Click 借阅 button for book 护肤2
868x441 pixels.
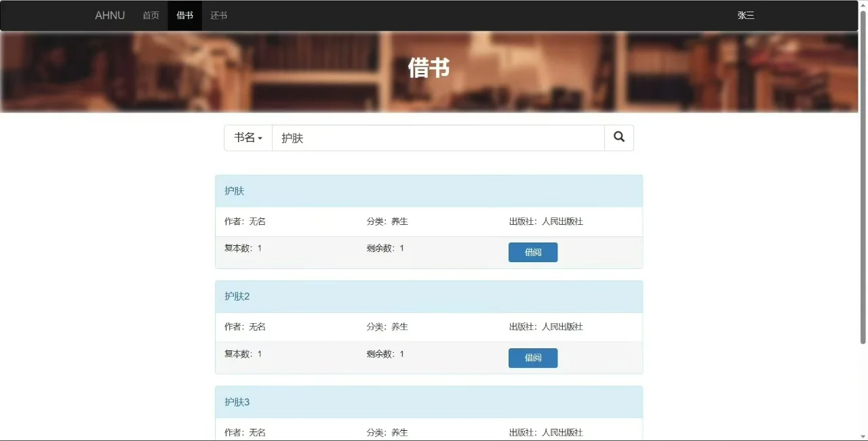pyautogui.click(x=532, y=358)
